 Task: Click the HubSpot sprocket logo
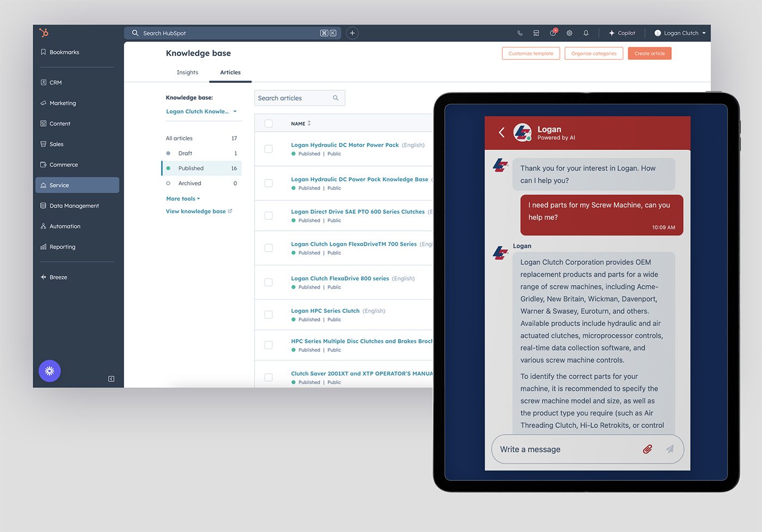(x=44, y=33)
